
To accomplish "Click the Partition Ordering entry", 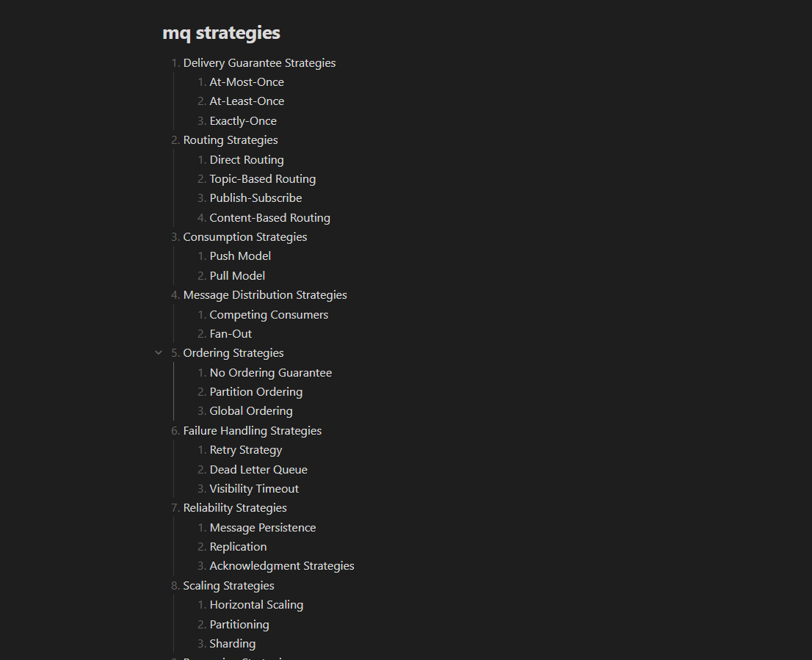I will 255,392.
